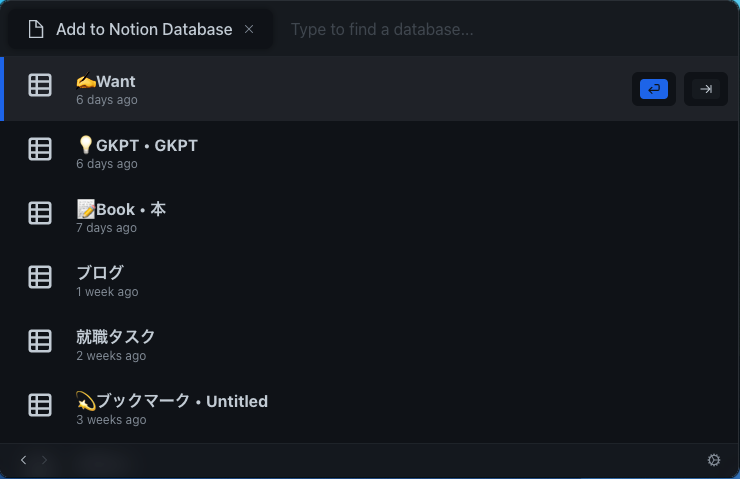
Task: Choose the Book • 本 database
Action: (x=370, y=217)
